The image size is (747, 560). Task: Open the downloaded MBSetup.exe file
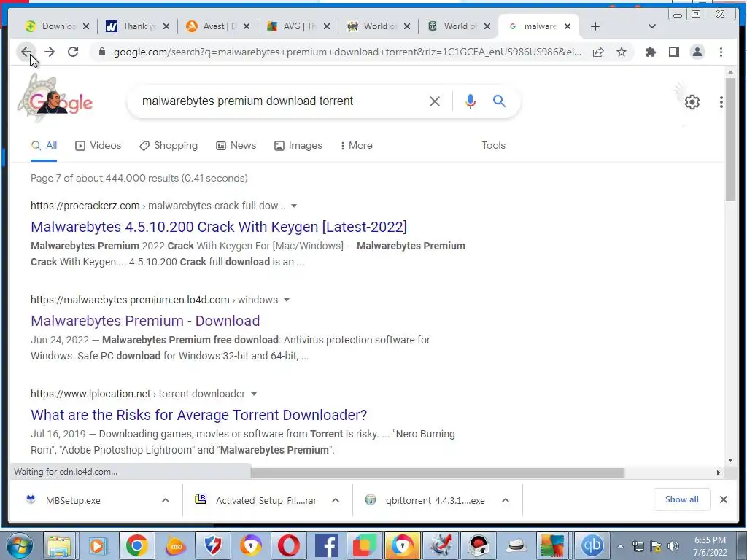73,500
